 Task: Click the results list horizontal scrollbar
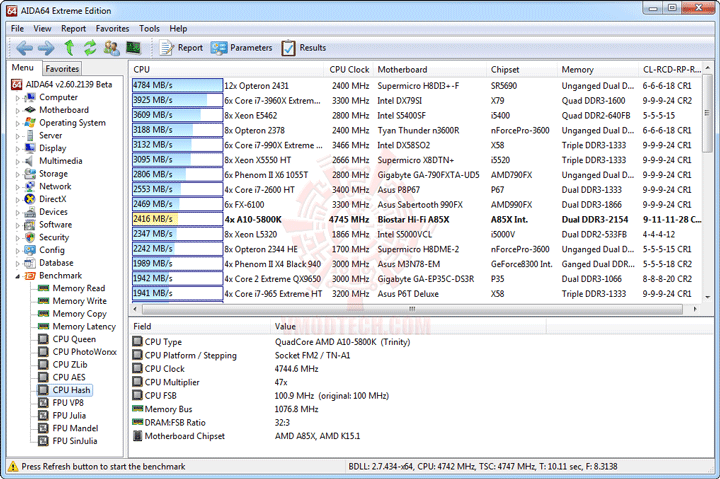click(x=412, y=309)
